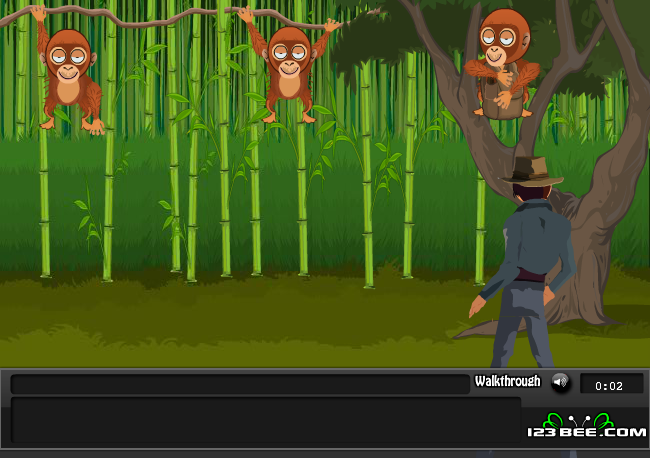The height and width of the screenshot is (458, 650).
Task: Open the Walkthrough link
Action: click(x=507, y=381)
